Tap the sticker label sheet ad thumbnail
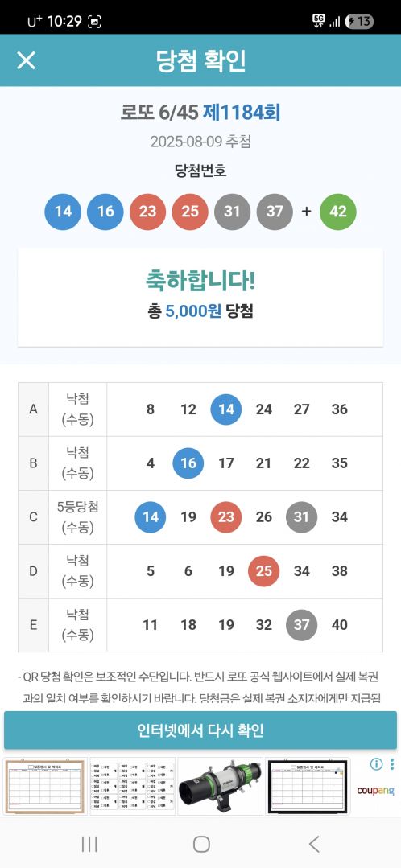The image size is (401, 868). tap(132, 786)
